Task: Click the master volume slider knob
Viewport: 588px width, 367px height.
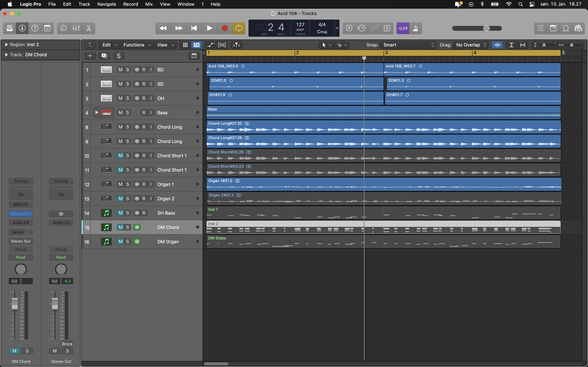Action: click(x=486, y=28)
